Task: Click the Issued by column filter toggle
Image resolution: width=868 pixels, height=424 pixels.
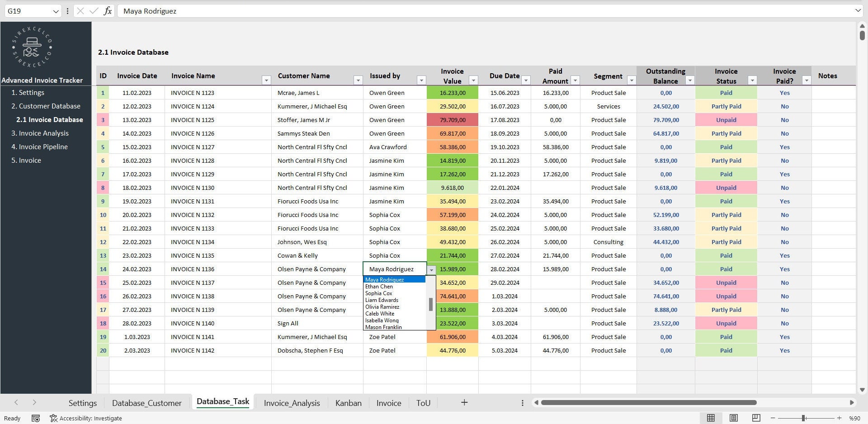Action: [421, 80]
